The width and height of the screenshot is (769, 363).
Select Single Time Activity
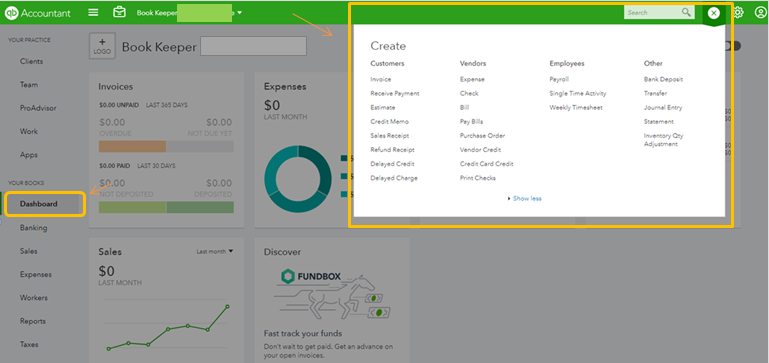point(578,93)
